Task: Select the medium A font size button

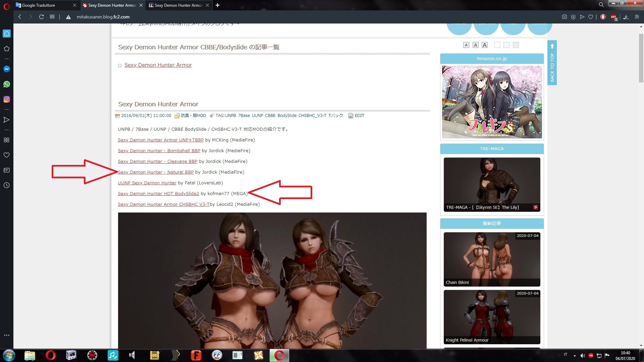Action: 476,45
